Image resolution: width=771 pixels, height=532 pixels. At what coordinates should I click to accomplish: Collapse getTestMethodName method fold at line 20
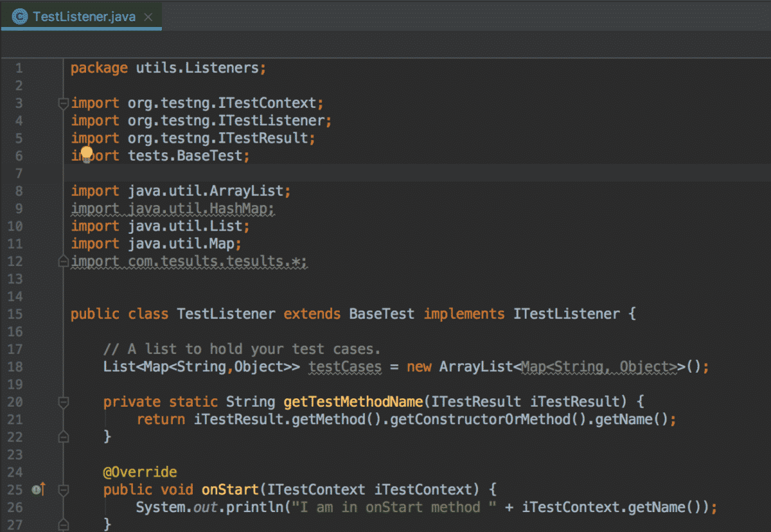tap(63, 402)
